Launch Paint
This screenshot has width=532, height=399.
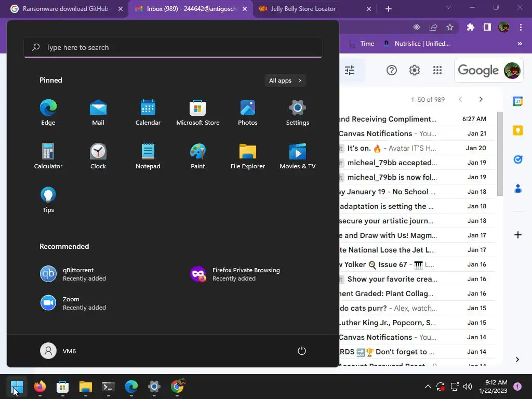coord(198,156)
